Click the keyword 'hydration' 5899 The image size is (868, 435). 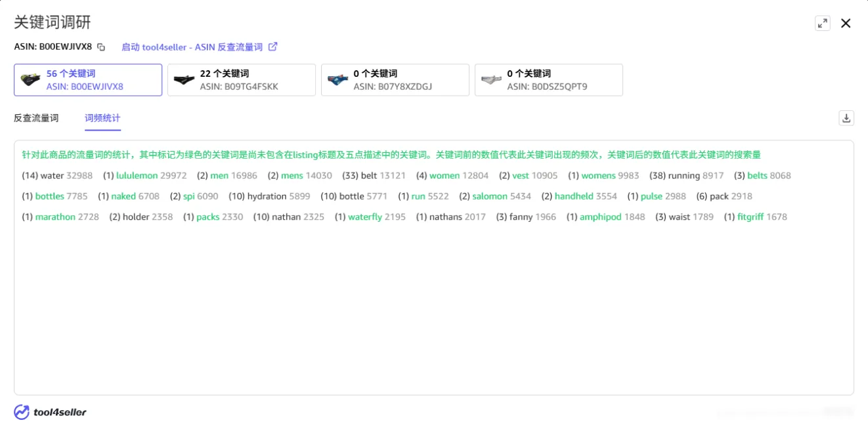[267, 196]
